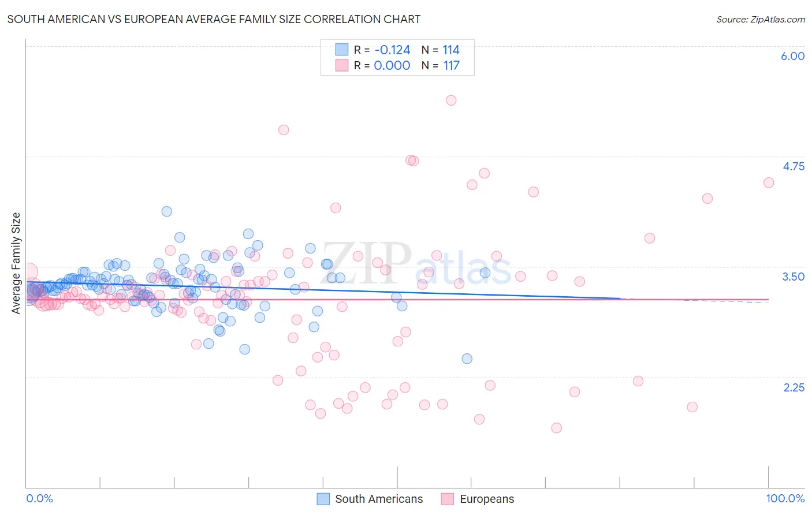Click the 100.0% x-axis label
This screenshot has height=515, width=812.
(785, 498)
